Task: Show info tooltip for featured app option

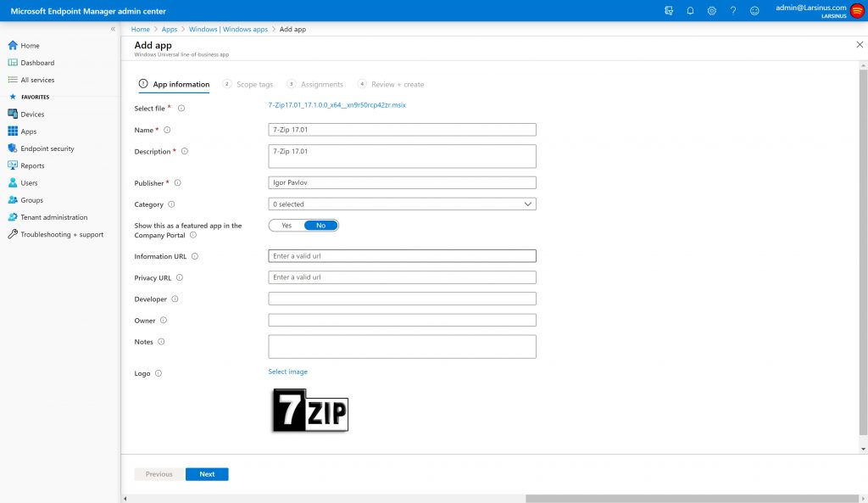Action: click(193, 235)
